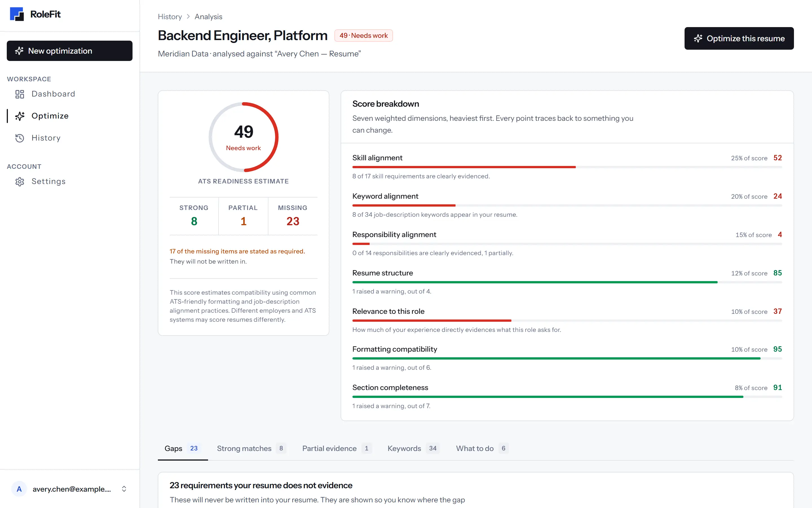Open Settings in the sidebar

[x=69, y=182]
